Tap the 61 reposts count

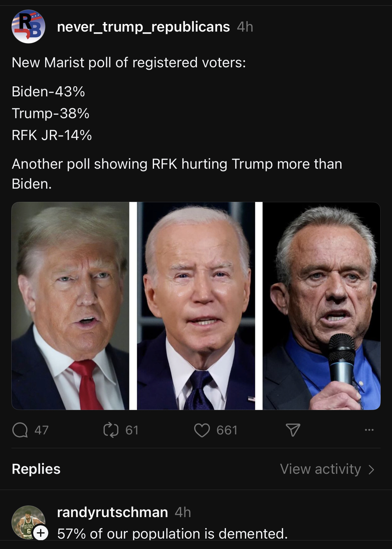click(132, 430)
